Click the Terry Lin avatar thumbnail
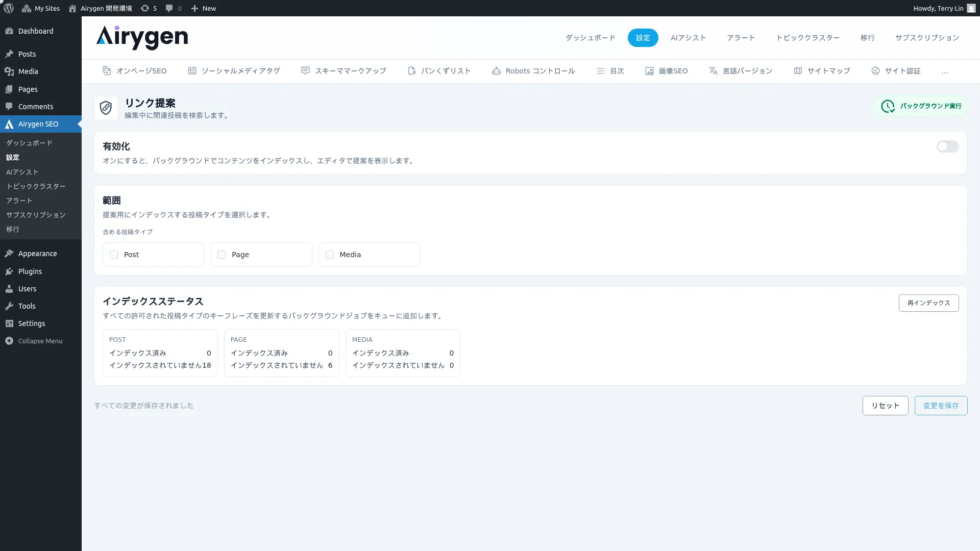 (x=971, y=8)
